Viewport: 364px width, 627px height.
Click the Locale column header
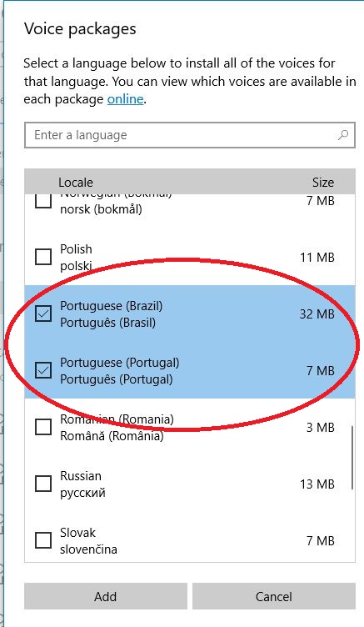pos(76,183)
